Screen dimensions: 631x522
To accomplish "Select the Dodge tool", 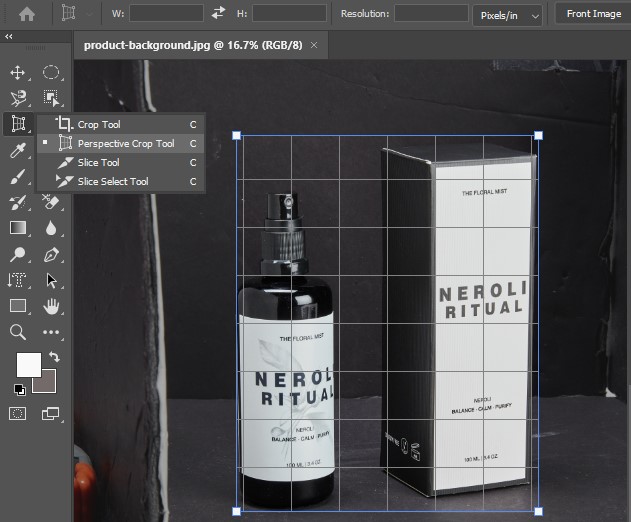I will pos(18,254).
